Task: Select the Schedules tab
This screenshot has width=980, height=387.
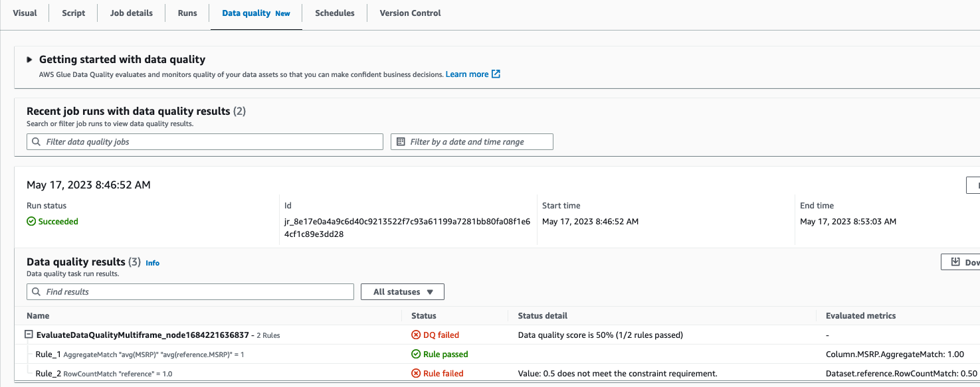Action: coord(334,13)
